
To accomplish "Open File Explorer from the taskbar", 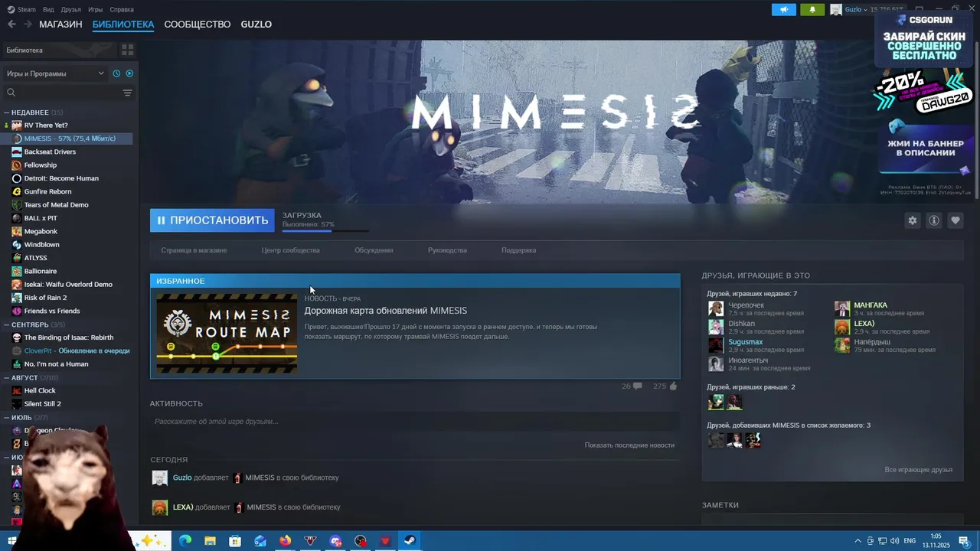I will [210, 541].
